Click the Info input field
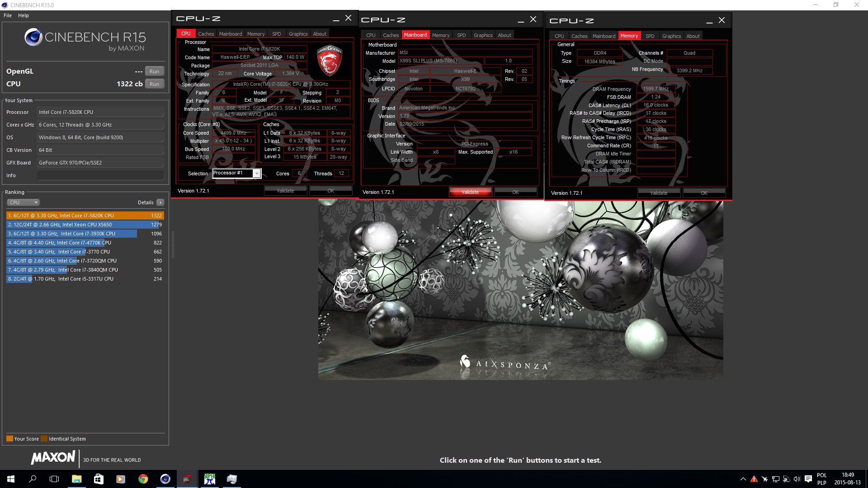868x488 pixels. pos(100,175)
